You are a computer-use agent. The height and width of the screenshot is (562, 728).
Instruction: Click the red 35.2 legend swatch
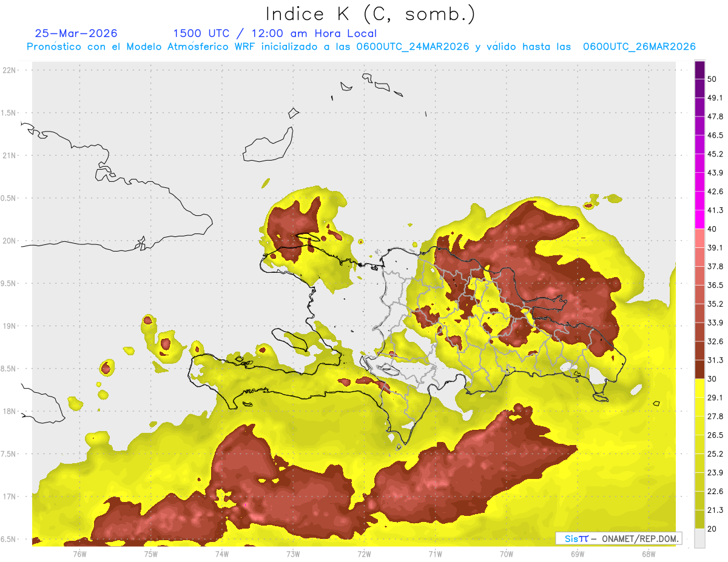[x=699, y=295]
